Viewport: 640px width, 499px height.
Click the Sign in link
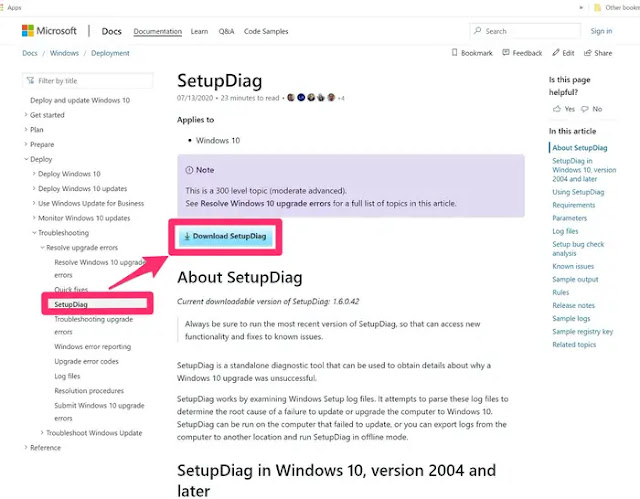coord(601,31)
